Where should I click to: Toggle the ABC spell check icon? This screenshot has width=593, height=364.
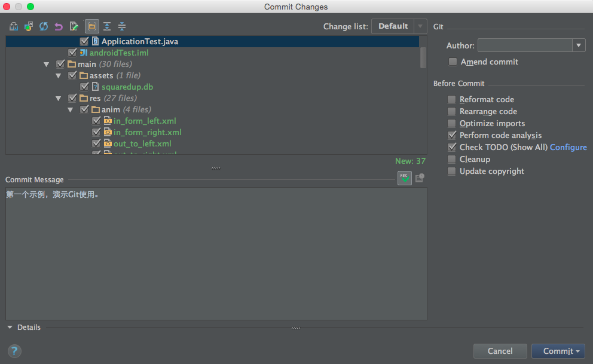(x=404, y=178)
